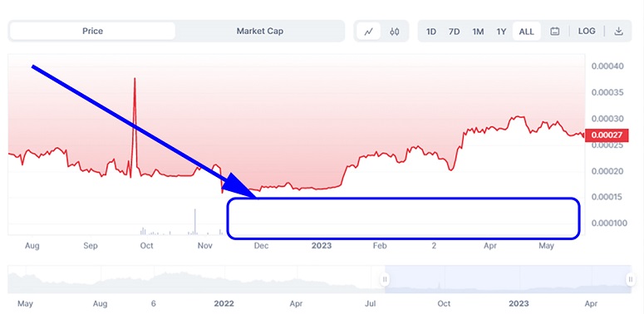Set time range to ALL
The height and width of the screenshot is (314, 644).
tap(527, 32)
